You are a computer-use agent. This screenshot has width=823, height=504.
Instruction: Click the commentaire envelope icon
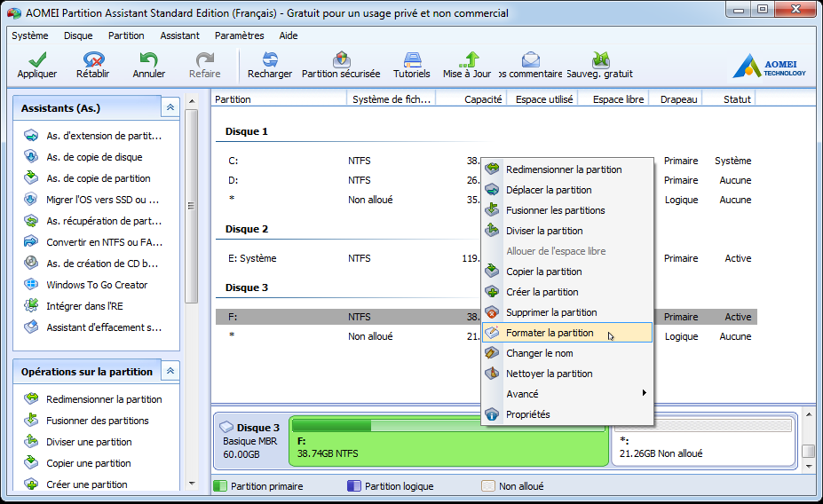(x=531, y=59)
